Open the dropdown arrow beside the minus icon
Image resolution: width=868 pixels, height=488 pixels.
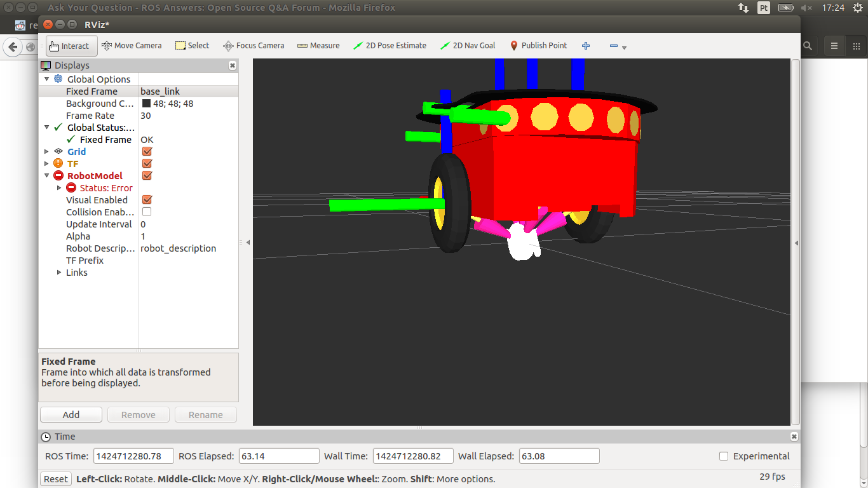coord(624,48)
